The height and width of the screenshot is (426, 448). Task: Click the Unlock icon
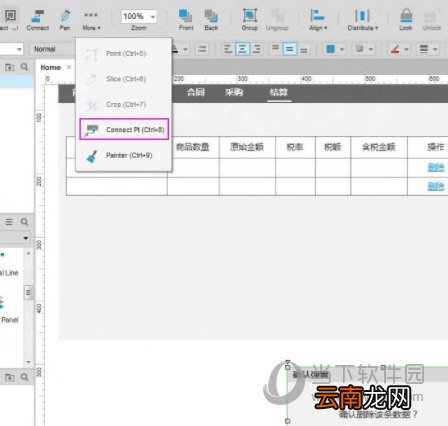[x=432, y=20]
